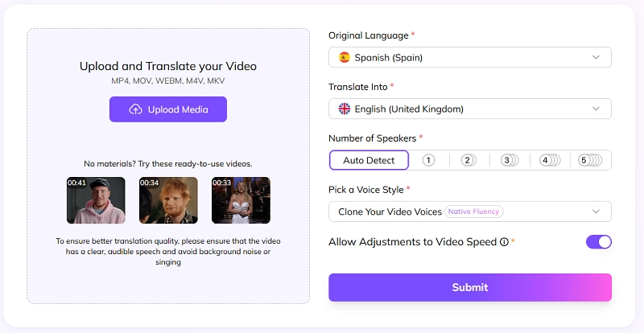The height and width of the screenshot is (333, 644).
Task: Click the Upload Media button
Action: [168, 109]
